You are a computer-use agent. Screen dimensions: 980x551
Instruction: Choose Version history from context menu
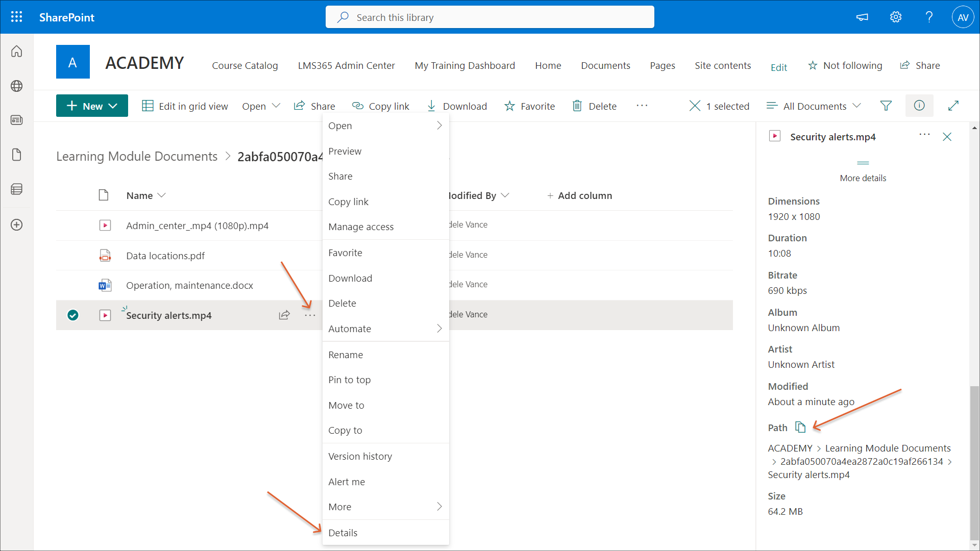[360, 456]
